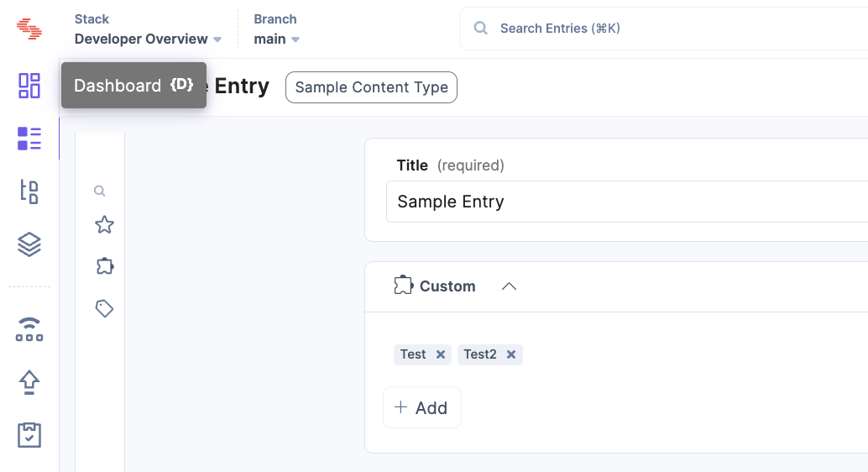Select the Entries list icon in sidebar
This screenshot has height=472, width=868.
[29, 139]
